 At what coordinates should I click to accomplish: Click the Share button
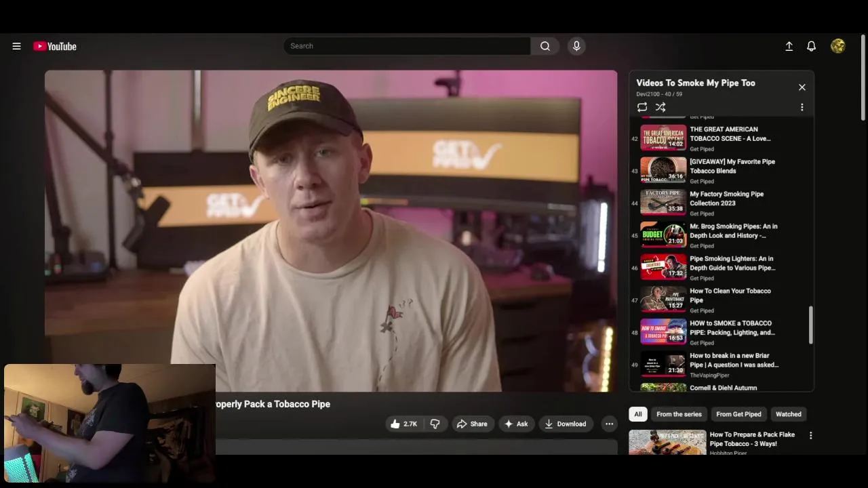coord(472,424)
